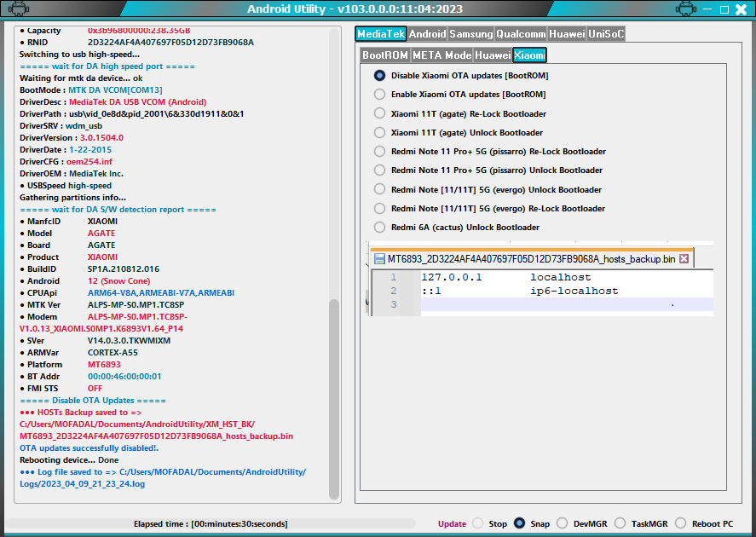Image resolution: width=756 pixels, height=537 pixels.
Task: Select the Xiaomi sub-tab
Action: point(529,55)
